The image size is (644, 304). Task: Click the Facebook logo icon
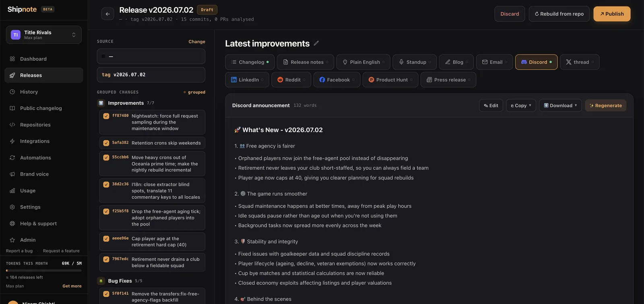pos(322,80)
